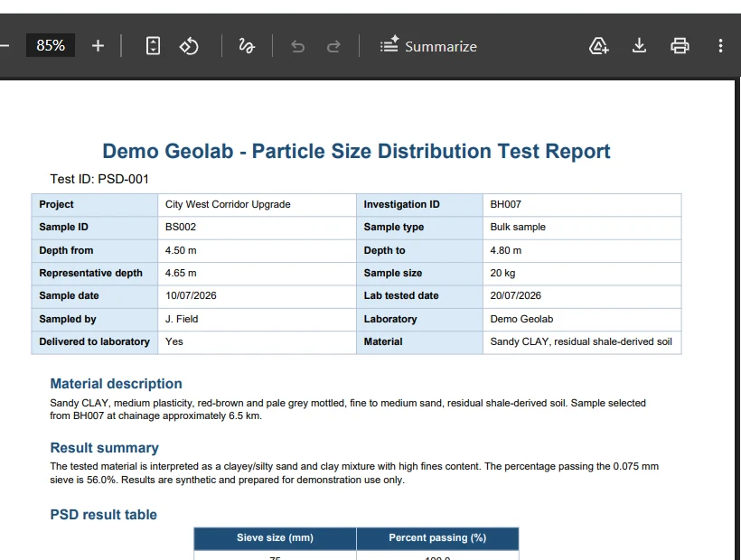The image size is (741, 560).
Task: Click the 85% zoom level field
Action: 50,45
